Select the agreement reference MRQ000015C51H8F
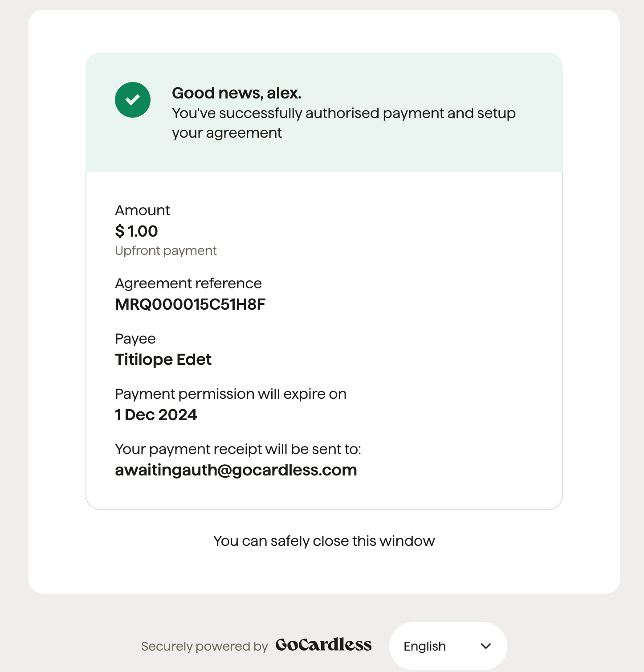 (190, 304)
